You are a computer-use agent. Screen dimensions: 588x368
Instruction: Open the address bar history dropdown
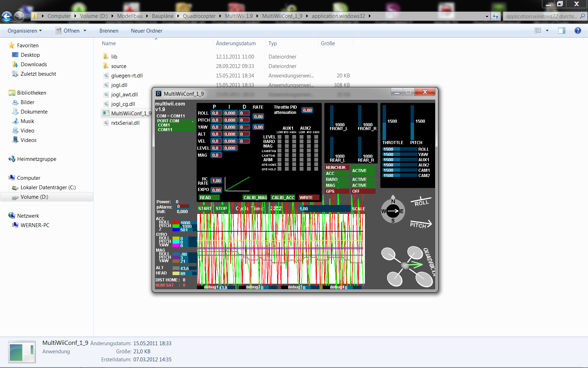click(487, 16)
